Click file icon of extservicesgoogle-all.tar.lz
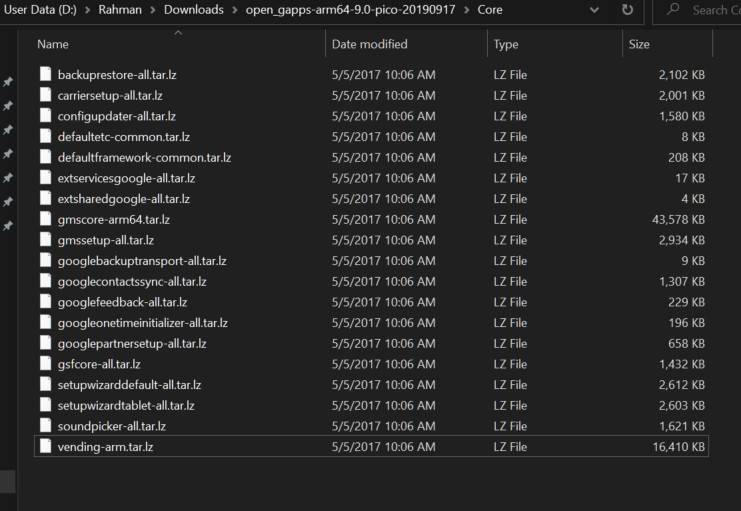This screenshot has width=741, height=511. [45, 178]
